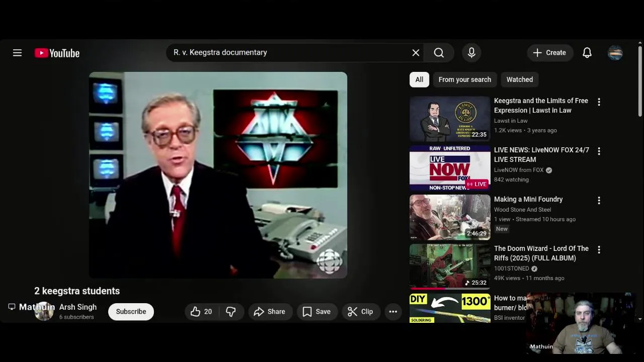The height and width of the screenshot is (362, 644).
Task: Open Arsh Singh channel name
Action: click(x=78, y=307)
